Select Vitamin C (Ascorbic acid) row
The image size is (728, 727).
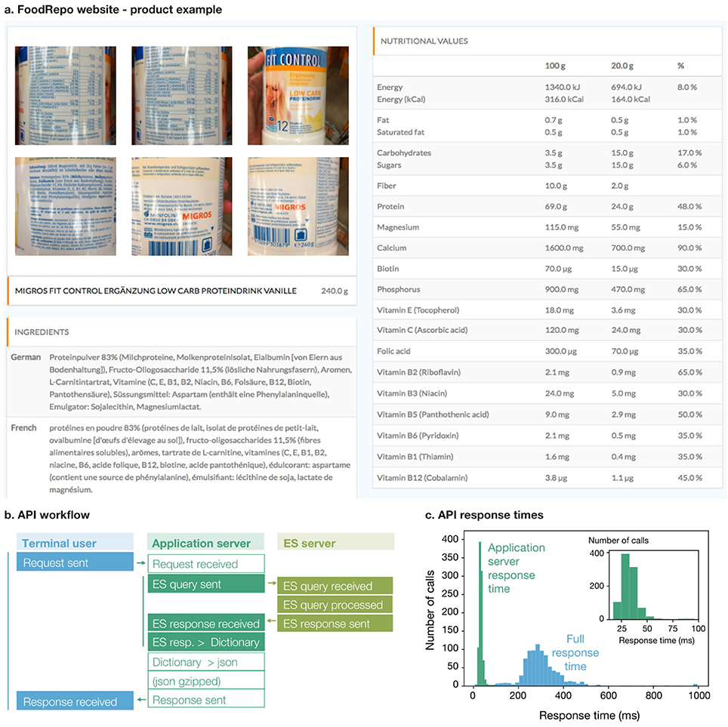point(547,330)
